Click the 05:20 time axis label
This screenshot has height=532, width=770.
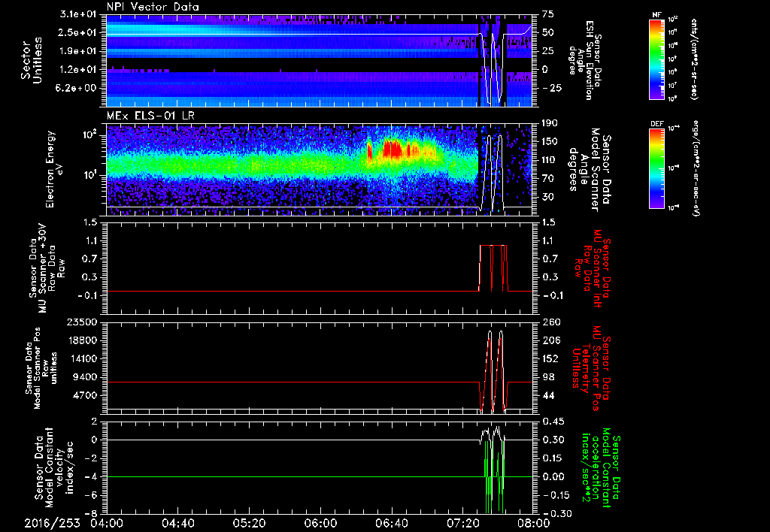[250, 523]
